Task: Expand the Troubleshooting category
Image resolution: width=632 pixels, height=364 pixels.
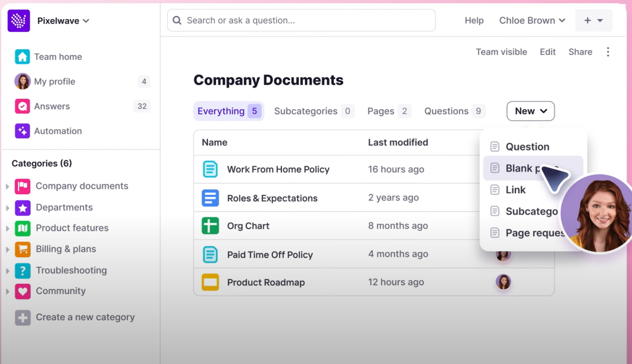Action: tap(7, 270)
